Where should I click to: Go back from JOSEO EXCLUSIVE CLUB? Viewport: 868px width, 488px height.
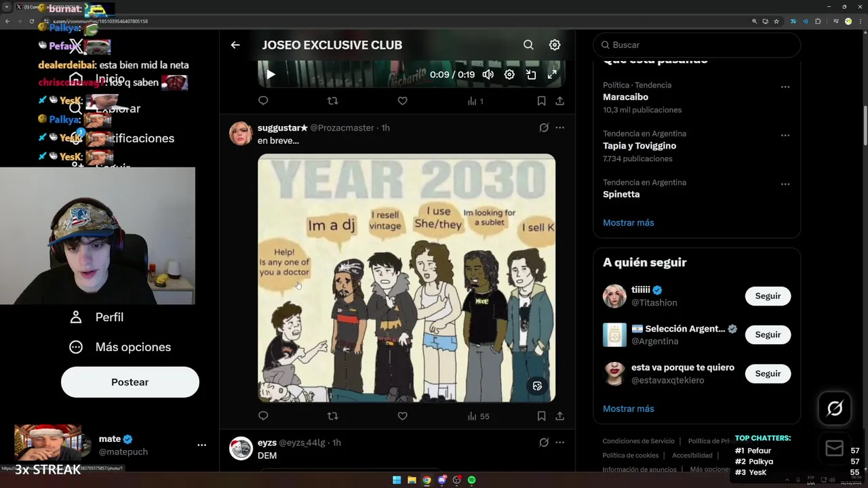coord(235,45)
